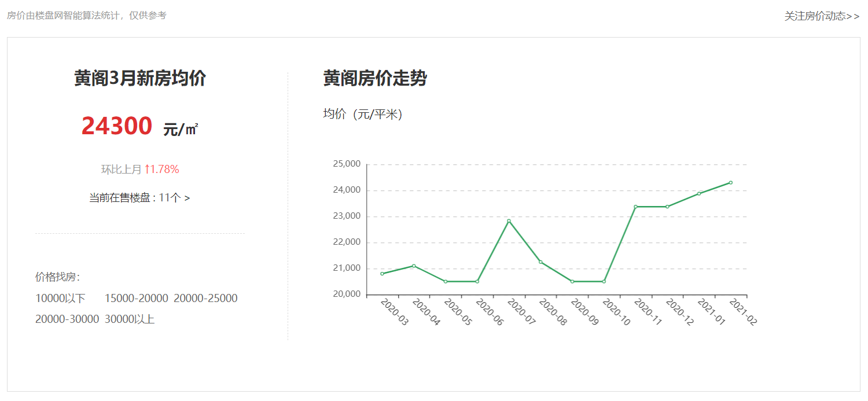Select the 10000以下 price range

click(x=60, y=299)
